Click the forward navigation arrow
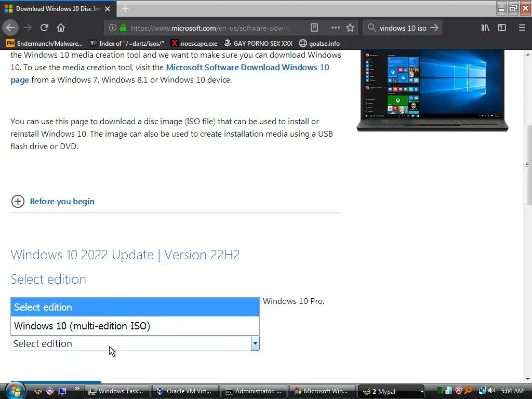 pos(28,28)
